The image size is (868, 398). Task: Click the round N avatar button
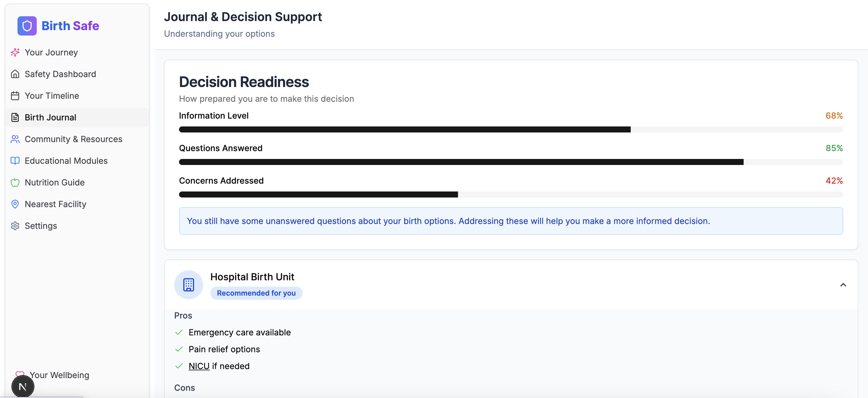pyautogui.click(x=23, y=387)
